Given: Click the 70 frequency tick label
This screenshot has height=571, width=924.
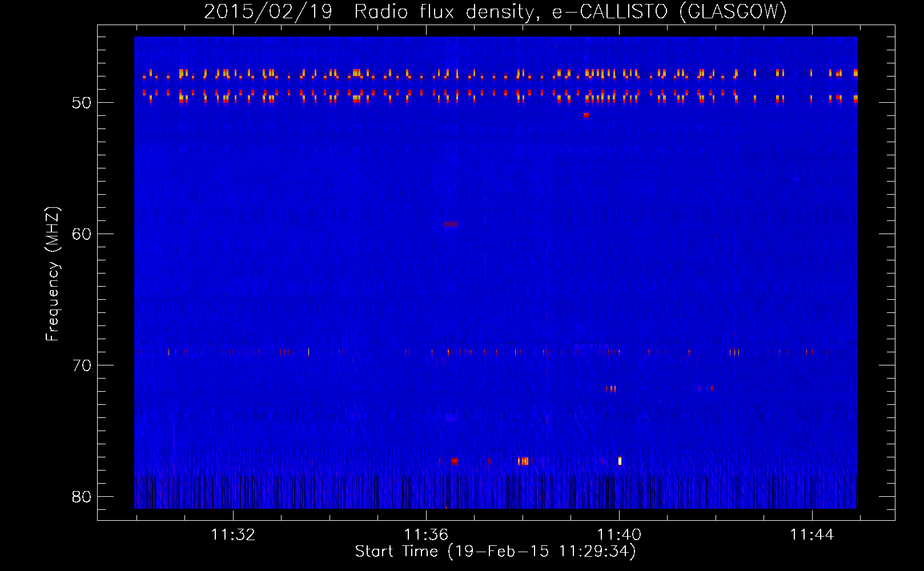Looking at the screenshot, I should [82, 365].
